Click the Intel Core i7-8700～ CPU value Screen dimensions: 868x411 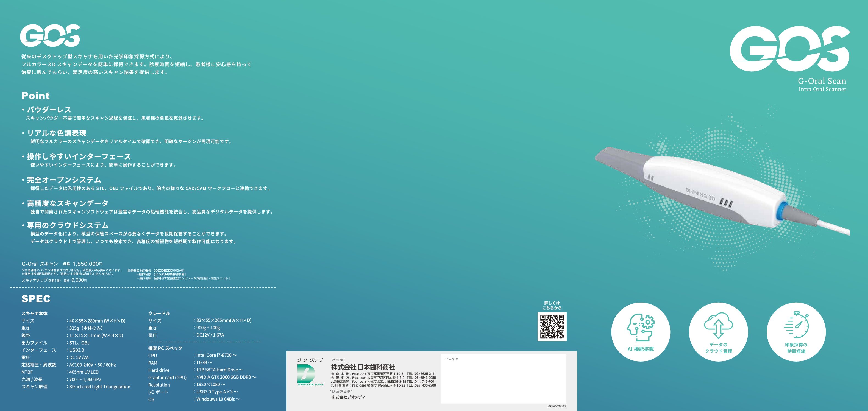(216, 355)
